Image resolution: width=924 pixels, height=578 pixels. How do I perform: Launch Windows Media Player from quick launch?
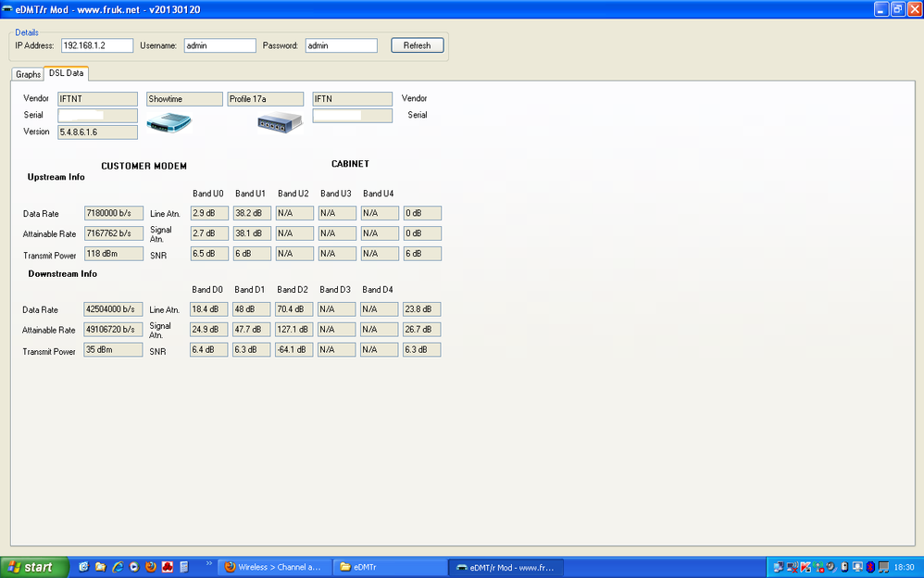133,567
